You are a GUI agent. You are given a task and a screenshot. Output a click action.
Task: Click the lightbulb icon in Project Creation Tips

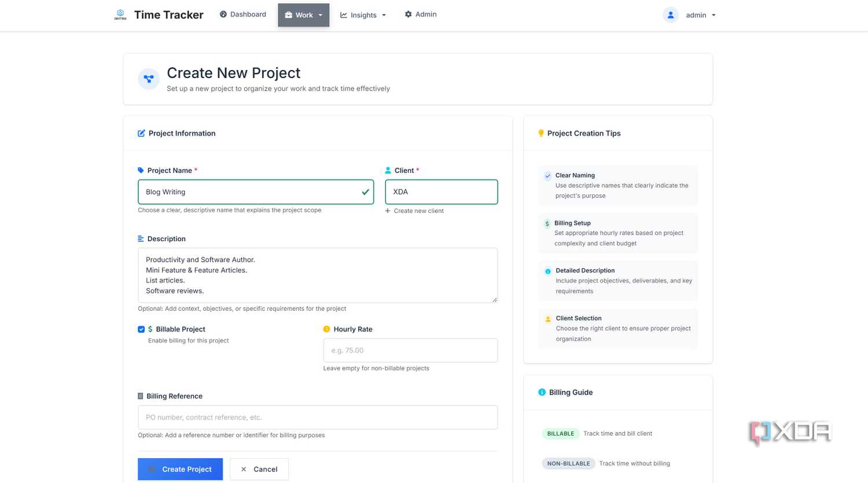click(541, 133)
